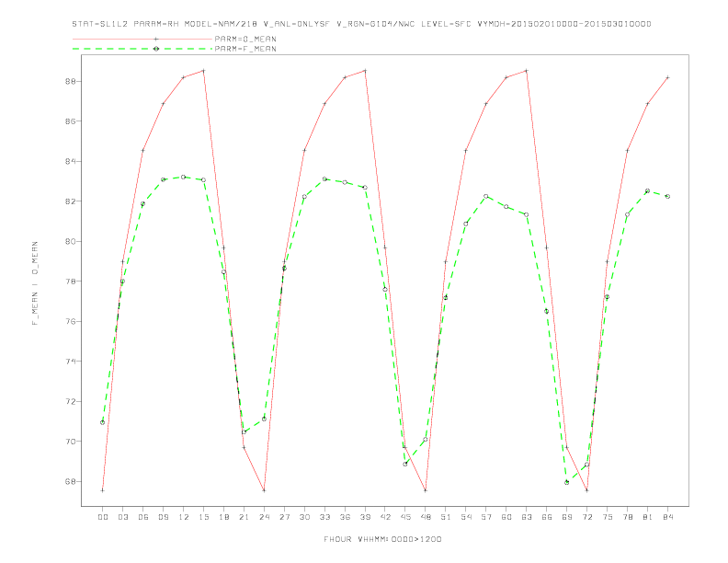The height and width of the screenshot is (563, 728).
Task: Select F_MEAN circle data point at hour 57
Action: pyautogui.click(x=486, y=196)
